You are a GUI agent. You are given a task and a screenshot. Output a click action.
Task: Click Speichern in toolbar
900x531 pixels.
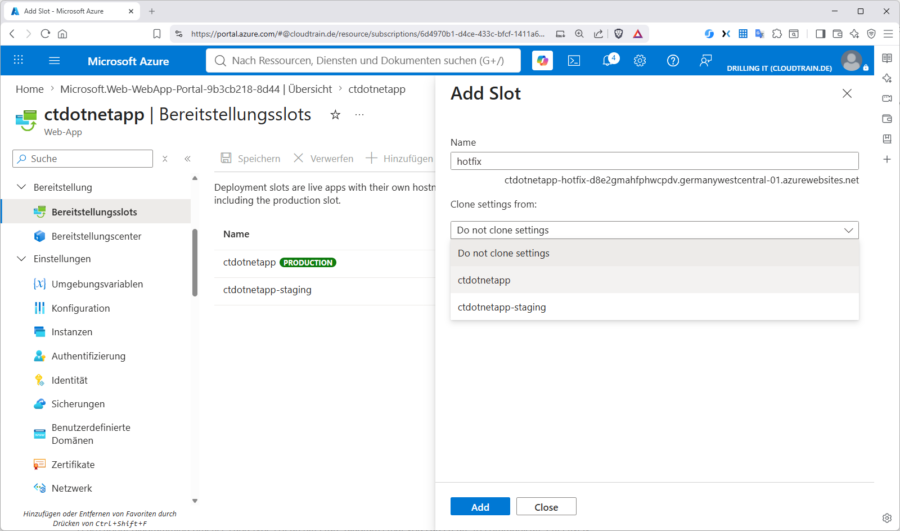pos(251,158)
